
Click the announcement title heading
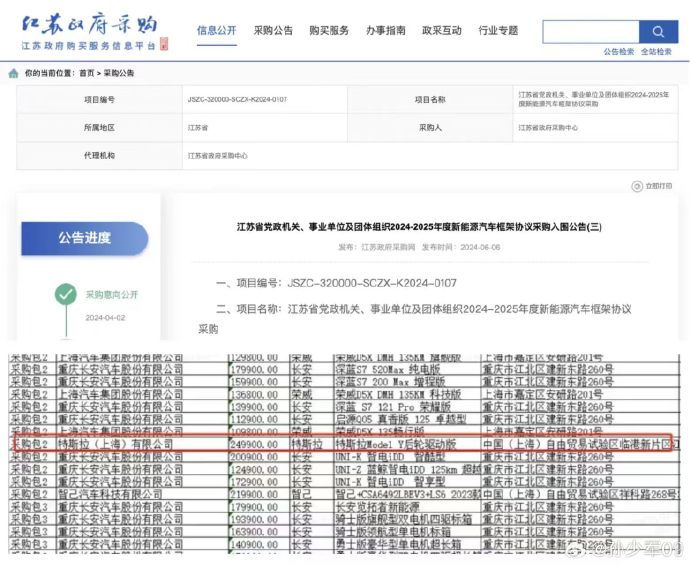point(419,227)
